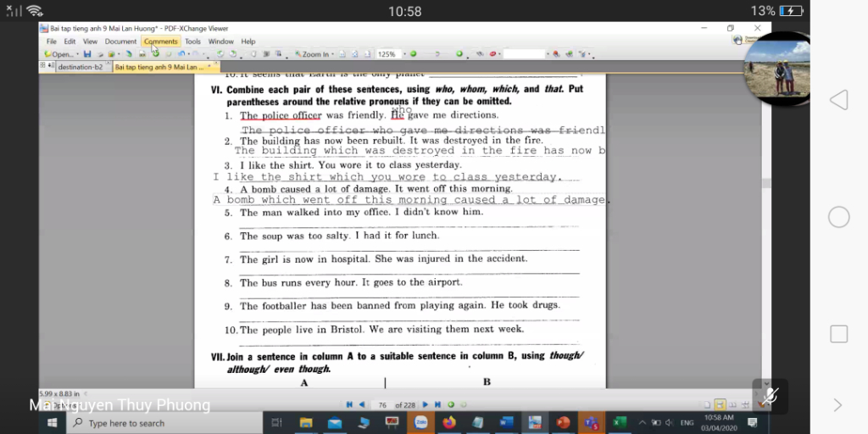Image resolution: width=868 pixels, height=434 pixels.
Task: Open Task View on taskbar
Action: tap(277, 423)
